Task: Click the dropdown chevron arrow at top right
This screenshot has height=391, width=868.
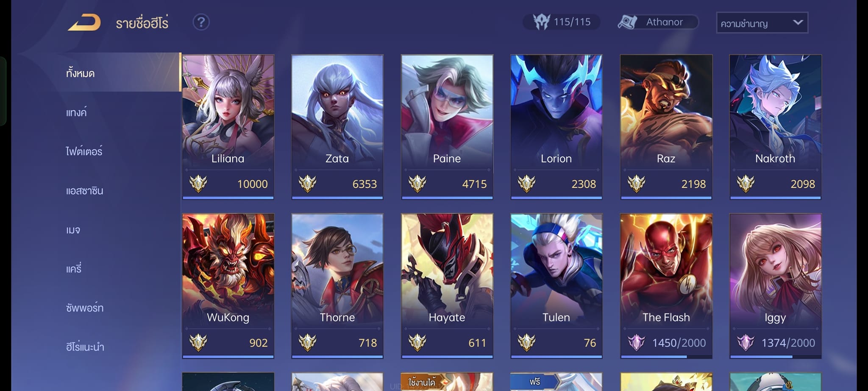Action: 798,22
